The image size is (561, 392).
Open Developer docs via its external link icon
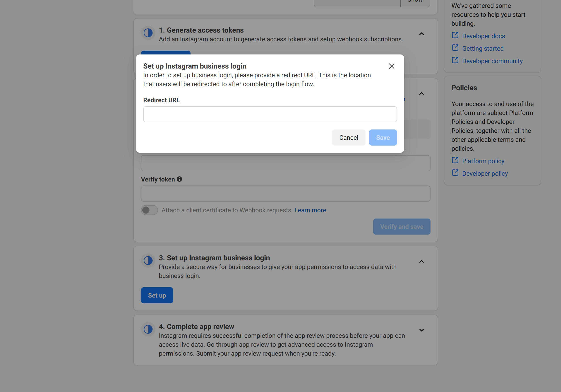point(456,35)
